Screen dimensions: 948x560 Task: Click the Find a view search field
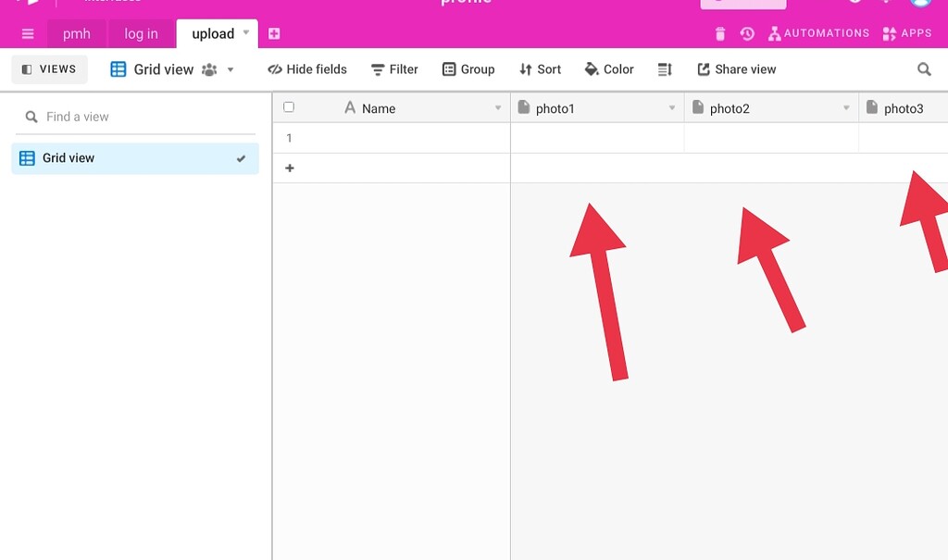pos(134,117)
